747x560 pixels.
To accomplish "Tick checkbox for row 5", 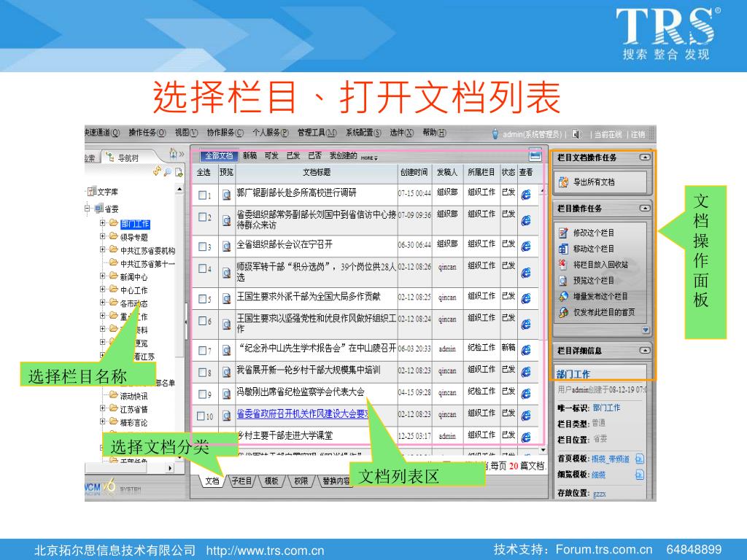I will [x=203, y=298].
